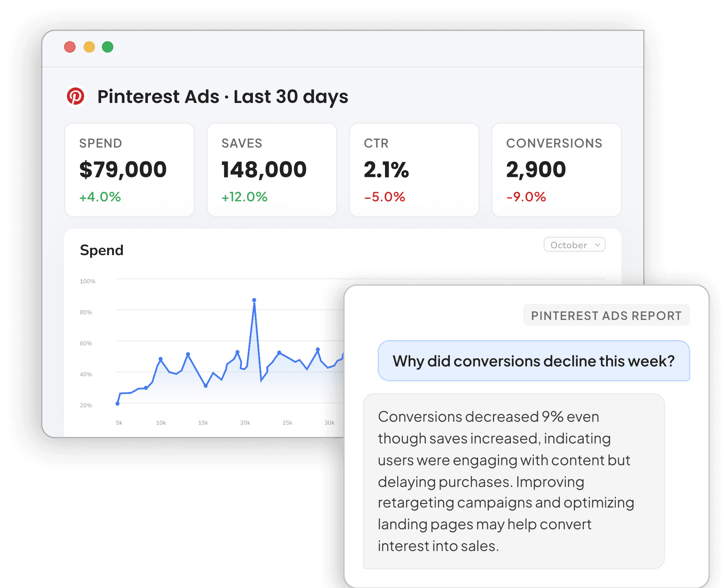The height and width of the screenshot is (588, 728).
Task: Click the 'Conversions decreased 9%' answer text box
Action: click(x=514, y=481)
